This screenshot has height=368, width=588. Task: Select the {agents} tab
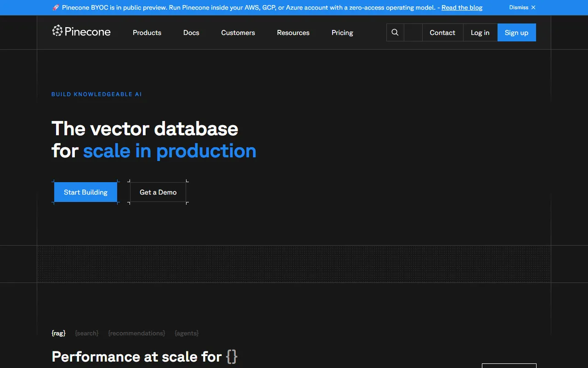[x=187, y=333]
